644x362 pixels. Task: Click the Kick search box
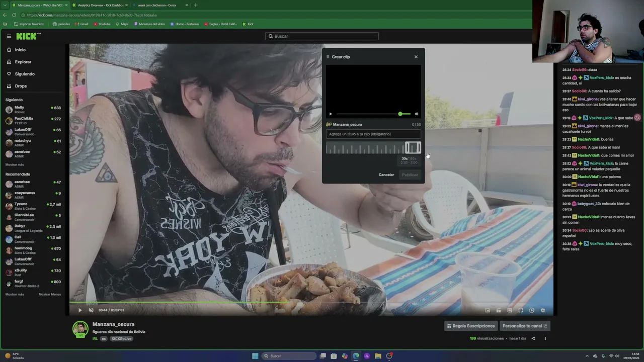pos(322,36)
